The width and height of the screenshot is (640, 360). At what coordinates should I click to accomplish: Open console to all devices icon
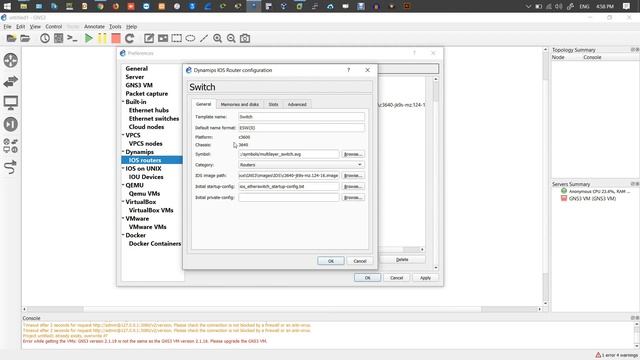click(x=72, y=38)
